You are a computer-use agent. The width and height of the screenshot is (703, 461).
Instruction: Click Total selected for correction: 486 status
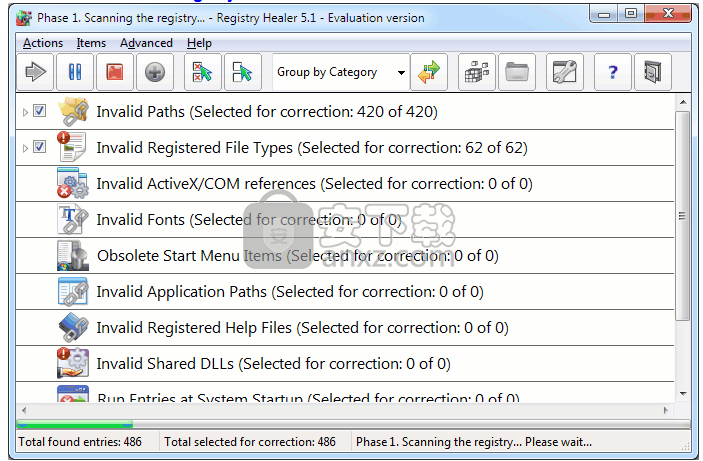tap(250, 442)
